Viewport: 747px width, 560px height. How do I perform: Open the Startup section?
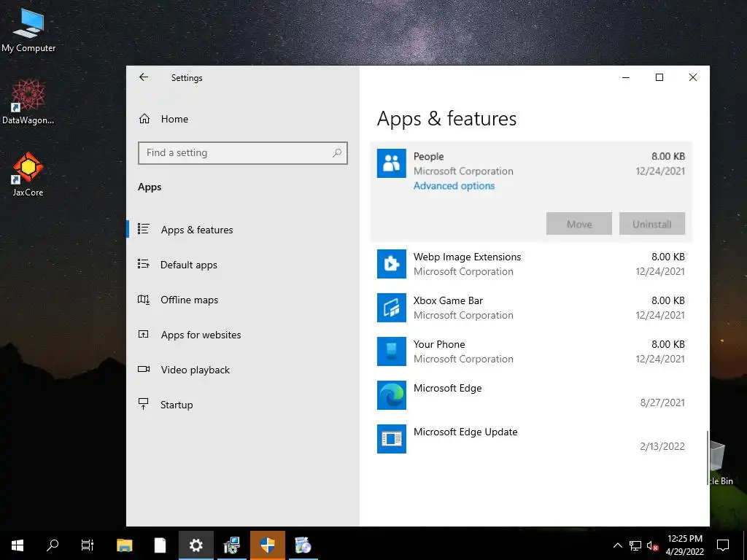pyautogui.click(x=243, y=404)
